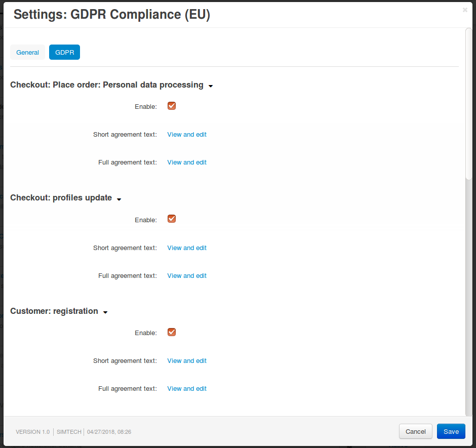Open Short agreement text for Place order
Screen dimensions: 476x448
pos(187,135)
